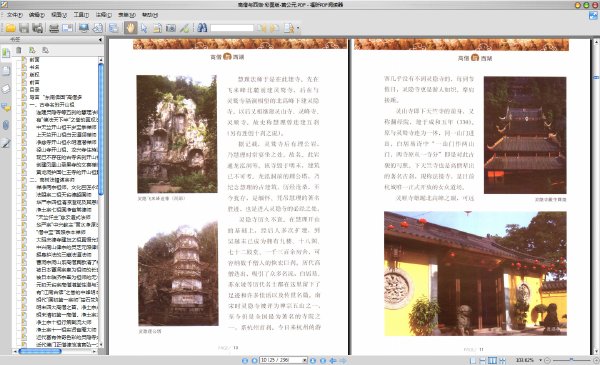Screen dimensions: 600x365
Task: Click the zoom slider handle
Action: 571,360
